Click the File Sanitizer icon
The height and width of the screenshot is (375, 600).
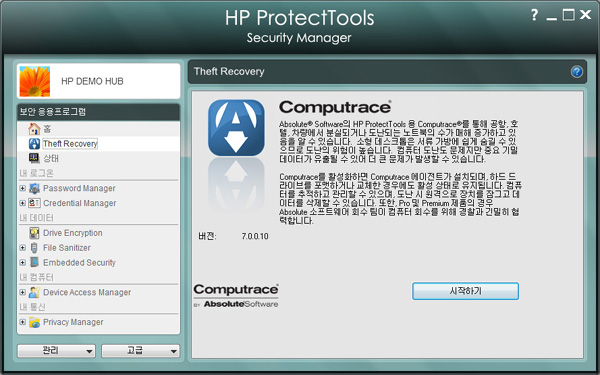[34, 248]
